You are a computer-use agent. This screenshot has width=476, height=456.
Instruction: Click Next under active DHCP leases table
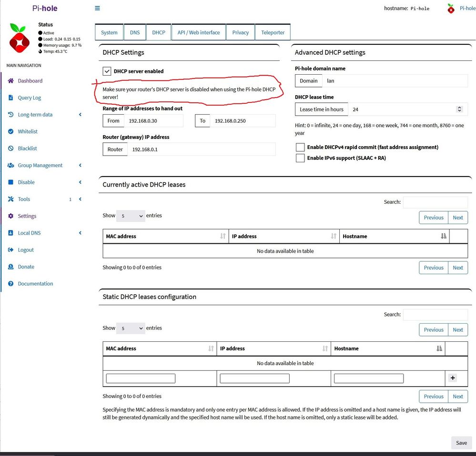pyautogui.click(x=457, y=268)
